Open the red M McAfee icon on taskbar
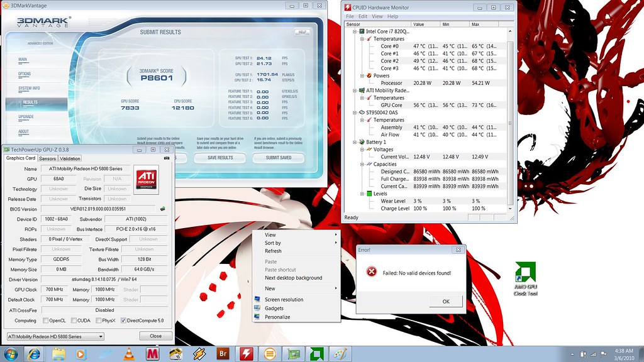Viewport: 644px width, 362px height. tap(152, 353)
